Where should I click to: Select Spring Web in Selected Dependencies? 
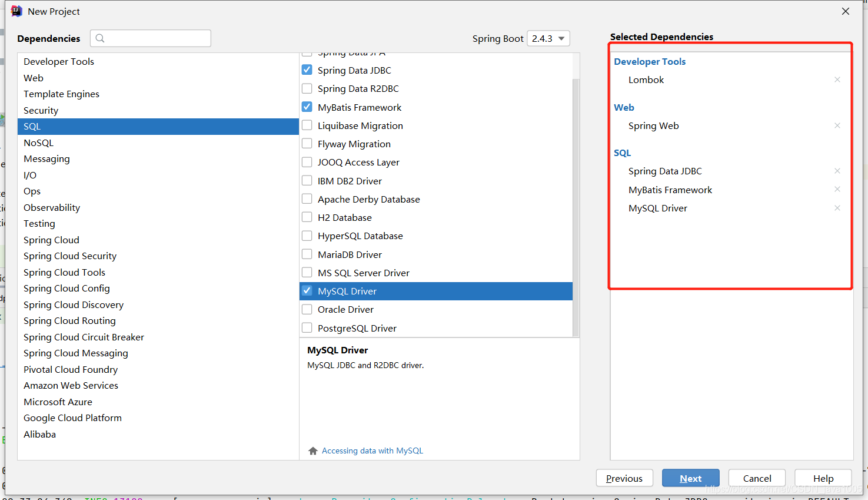[654, 125]
